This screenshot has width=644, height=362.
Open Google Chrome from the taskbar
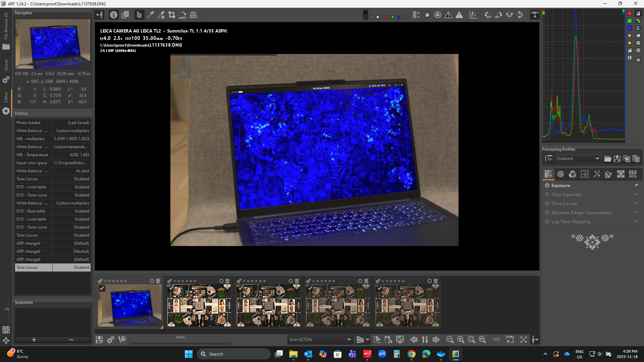tap(411, 354)
